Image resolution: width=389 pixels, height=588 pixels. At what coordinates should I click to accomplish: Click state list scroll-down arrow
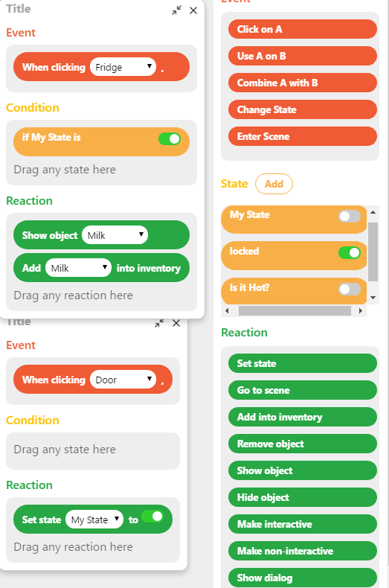[x=373, y=298]
